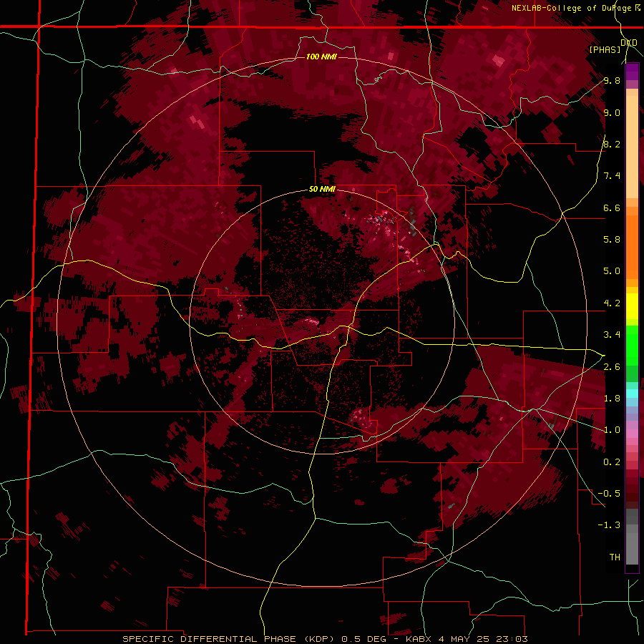Click the 8.2 scale label

pos(612,144)
